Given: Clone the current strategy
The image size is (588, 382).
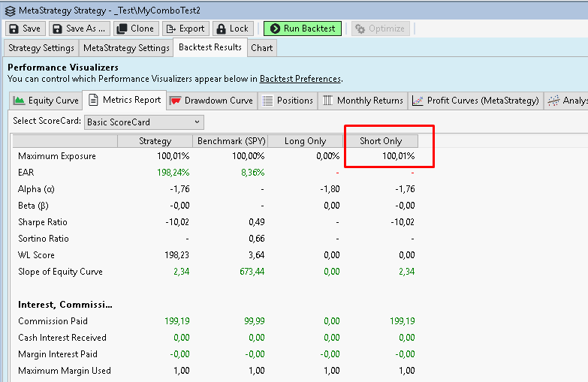Looking at the screenshot, I should tap(135, 29).
